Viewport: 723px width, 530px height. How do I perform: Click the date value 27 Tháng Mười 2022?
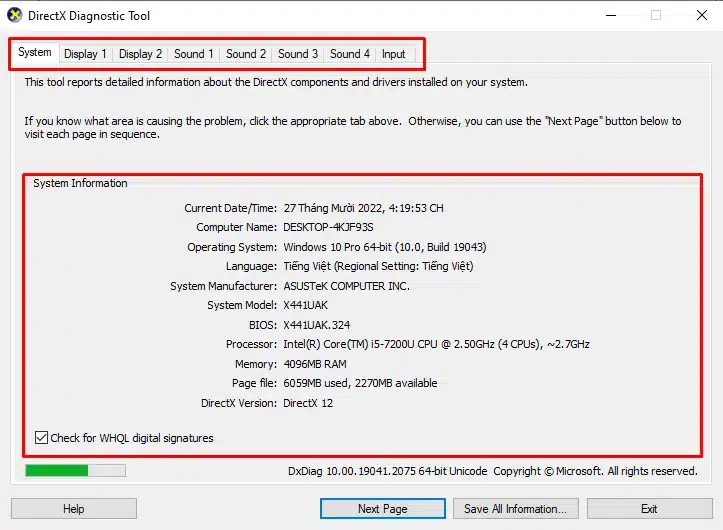(x=363, y=208)
